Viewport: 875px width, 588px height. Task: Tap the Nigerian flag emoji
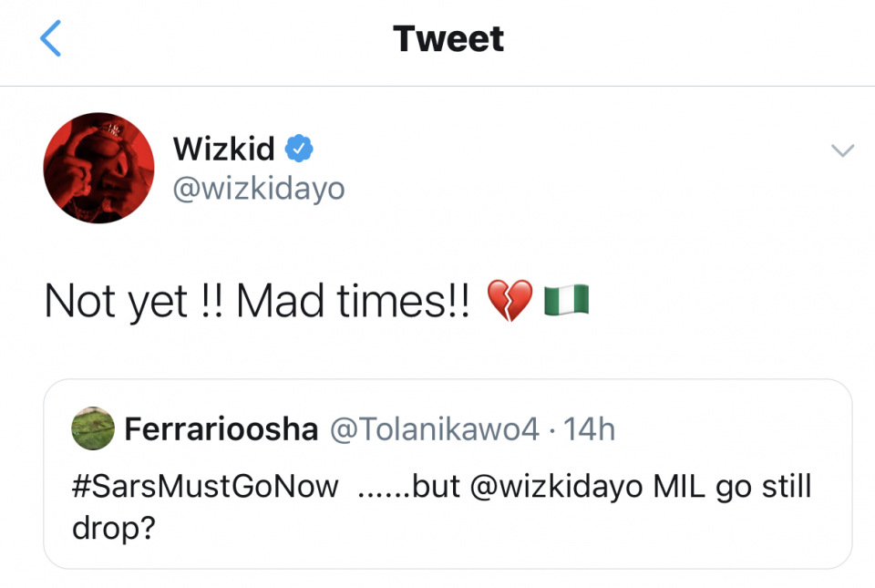(x=566, y=300)
